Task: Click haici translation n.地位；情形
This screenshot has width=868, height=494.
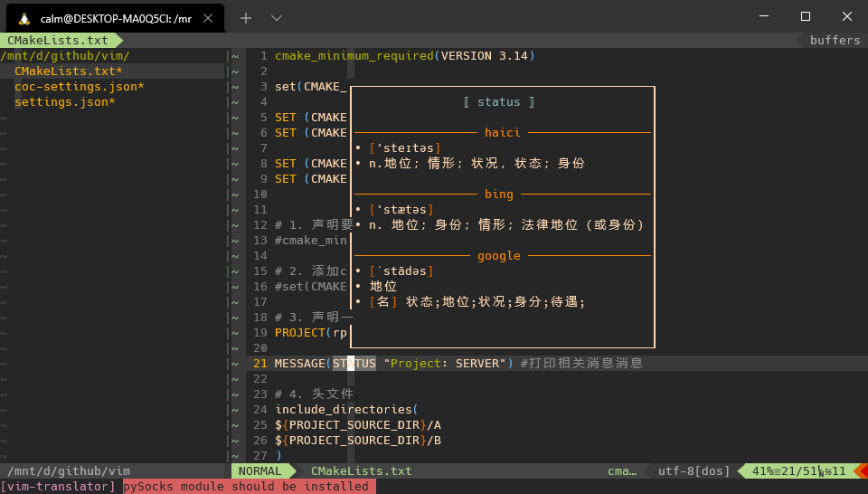Action: pos(476,164)
